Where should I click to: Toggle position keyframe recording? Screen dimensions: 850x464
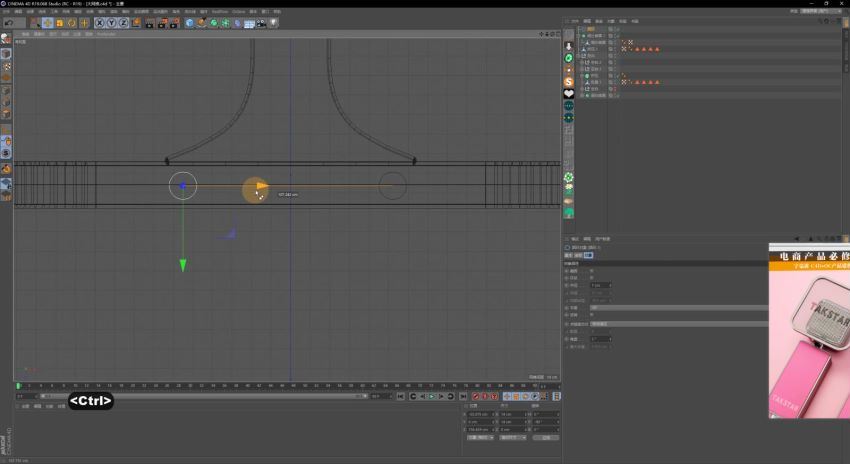tap(507, 396)
